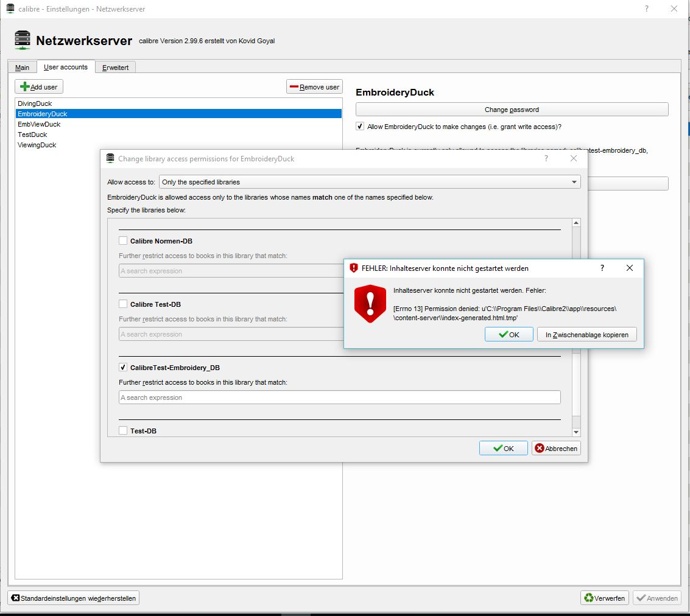Click the green plus Add user icon

(x=24, y=86)
